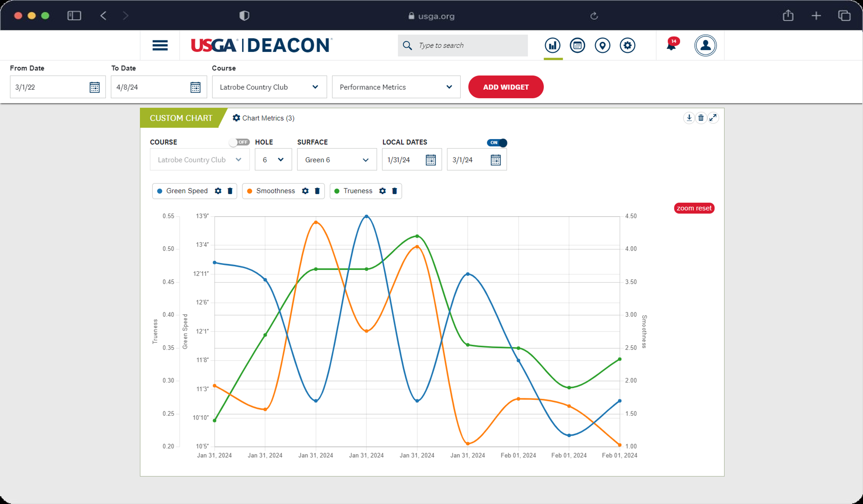The width and height of the screenshot is (863, 504).
Task: Open the Surface Green 6 dropdown
Action: tap(337, 160)
